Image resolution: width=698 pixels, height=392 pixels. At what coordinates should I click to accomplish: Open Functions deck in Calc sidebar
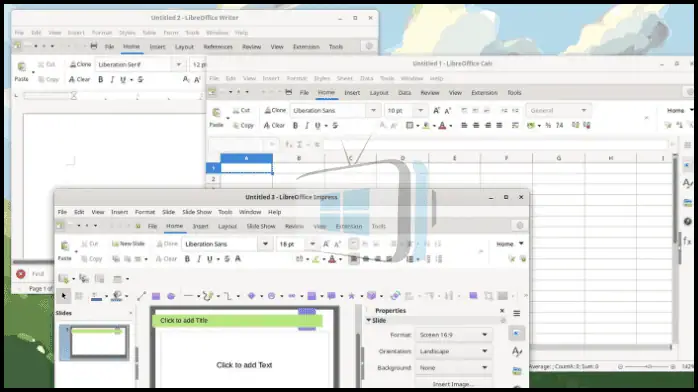[687, 241]
